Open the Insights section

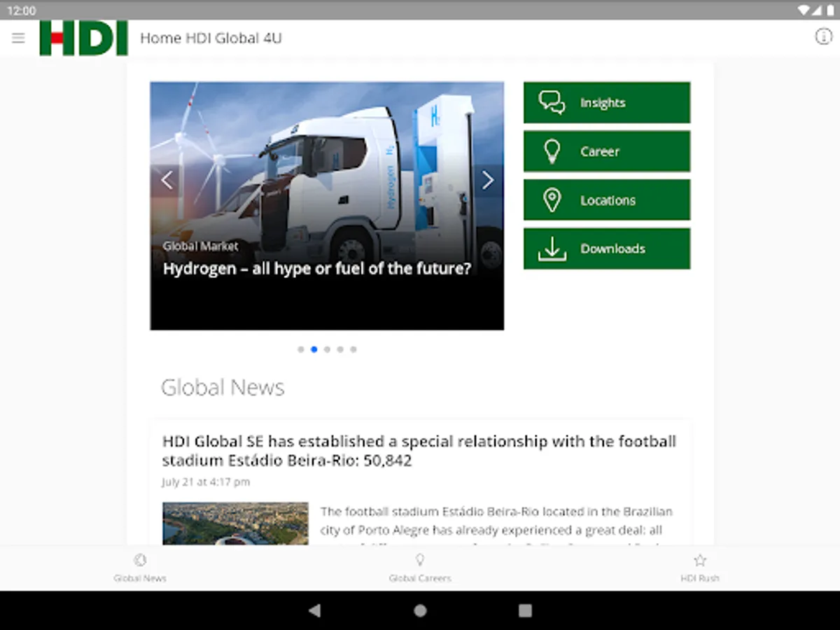tap(607, 102)
